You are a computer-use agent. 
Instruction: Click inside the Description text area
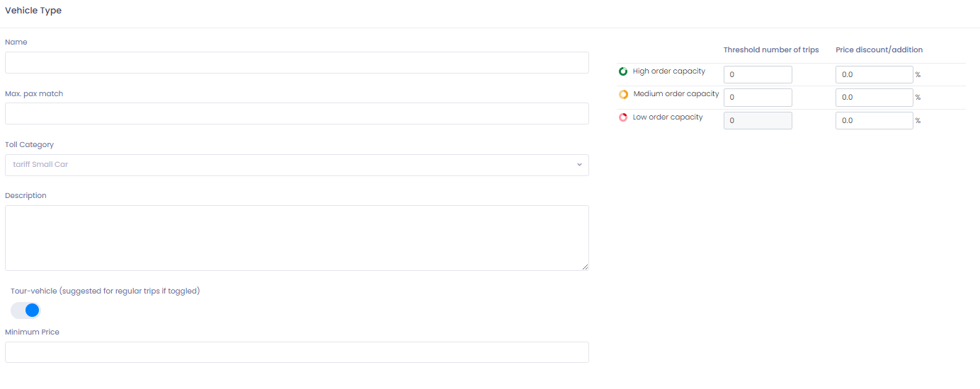click(297, 238)
